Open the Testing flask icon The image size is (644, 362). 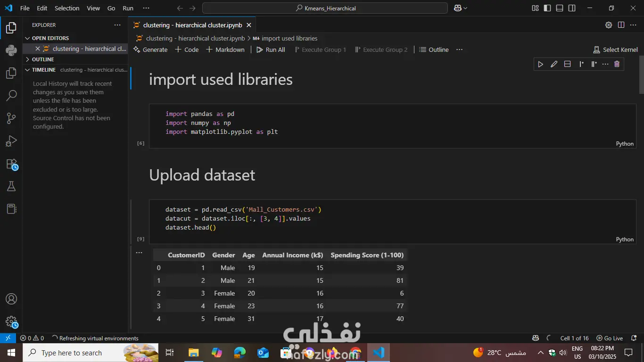point(10,186)
